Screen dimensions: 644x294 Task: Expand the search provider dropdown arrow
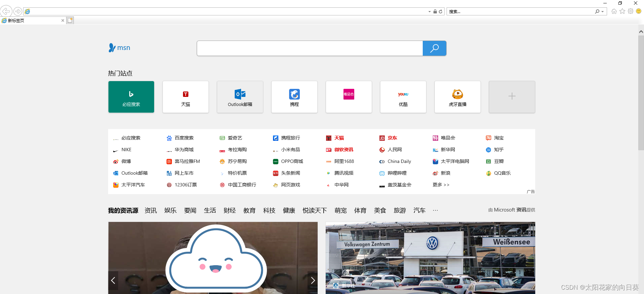tap(603, 11)
